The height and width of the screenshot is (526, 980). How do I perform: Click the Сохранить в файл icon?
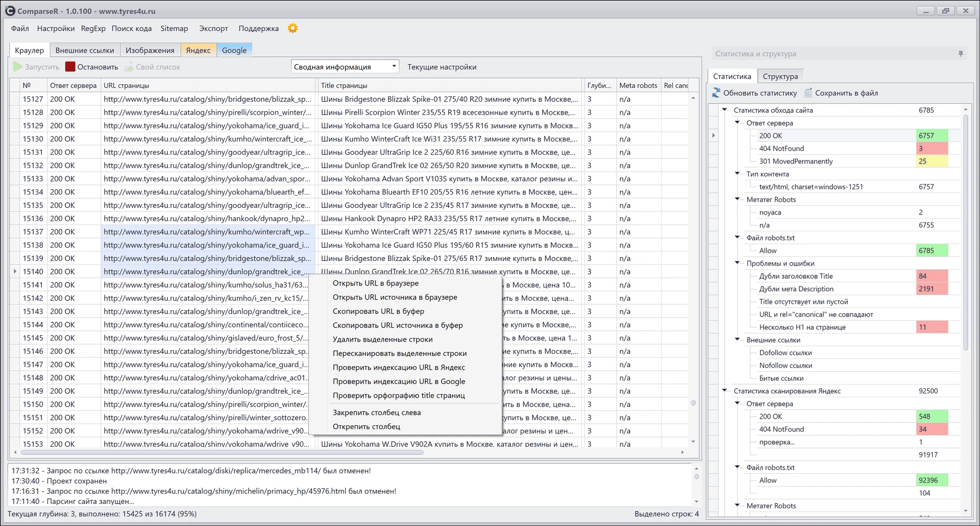(x=808, y=93)
